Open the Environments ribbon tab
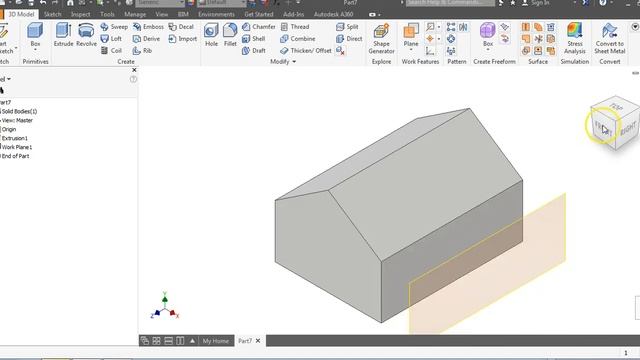This screenshot has height=360, width=640. pyautogui.click(x=216, y=14)
